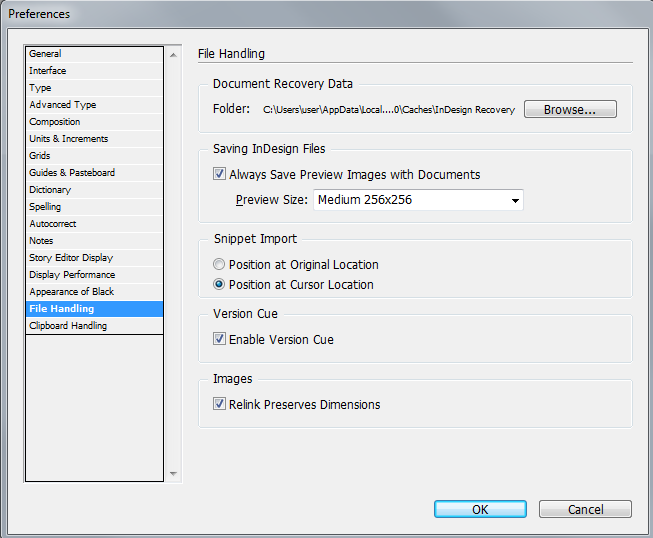Open the Notes preferences

(x=94, y=241)
